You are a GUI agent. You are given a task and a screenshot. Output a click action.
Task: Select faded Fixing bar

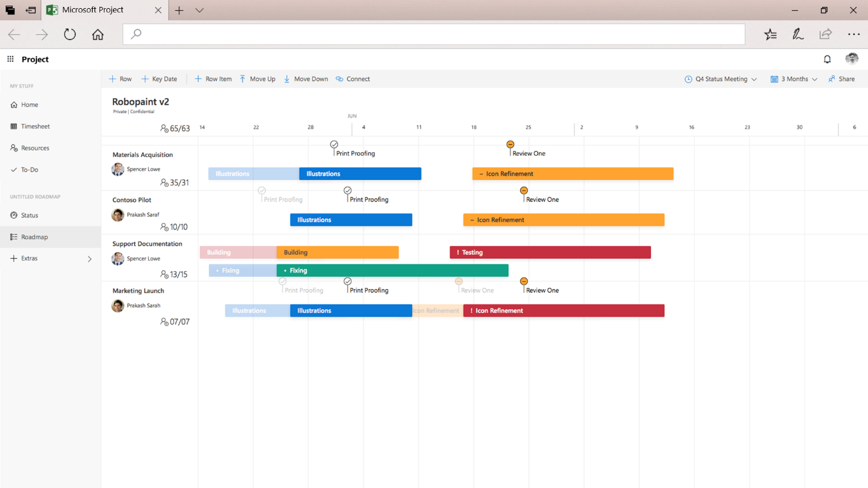(x=243, y=271)
